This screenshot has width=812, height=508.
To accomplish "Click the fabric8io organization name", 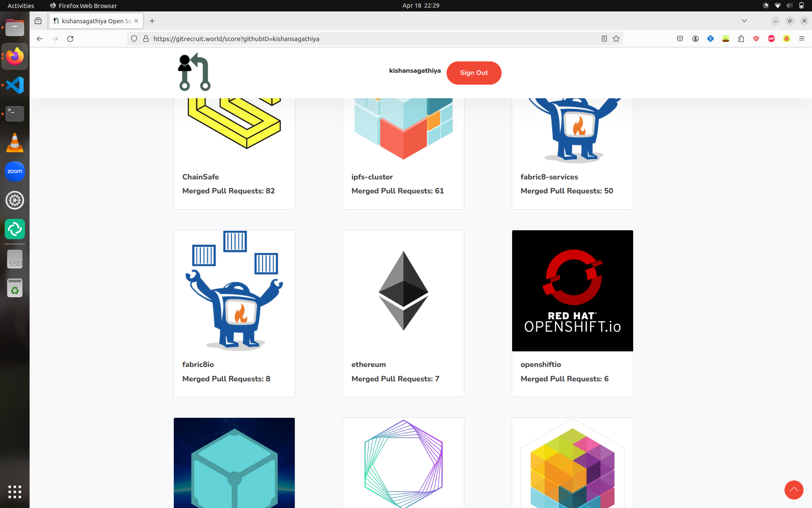I will [x=198, y=364].
